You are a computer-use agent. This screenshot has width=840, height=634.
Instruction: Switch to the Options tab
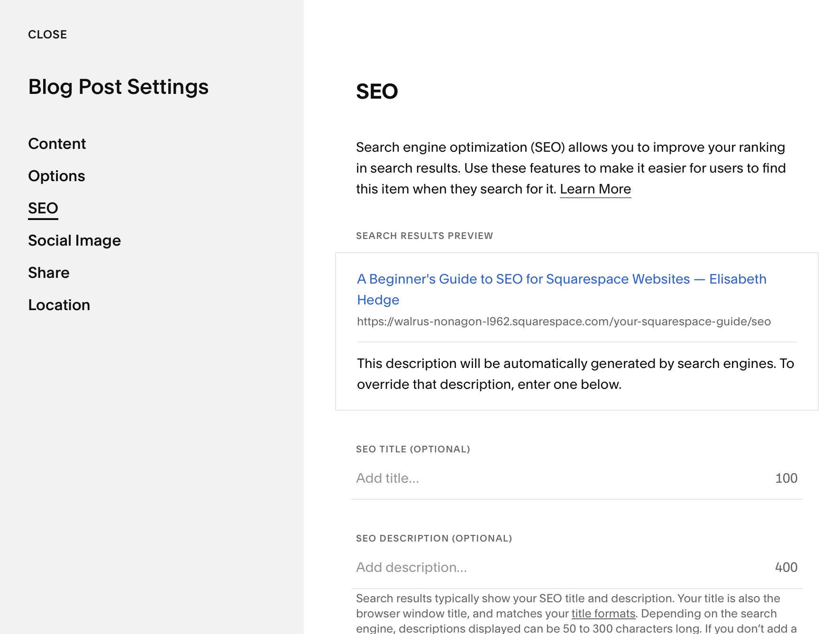(56, 176)
